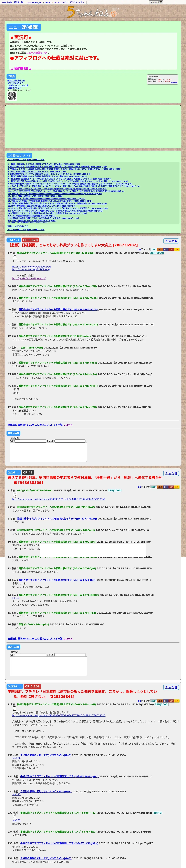This screenshot has height=868, width=186.
Task: Open the ニュース速報ピンク link
Action: click(37, 53)
